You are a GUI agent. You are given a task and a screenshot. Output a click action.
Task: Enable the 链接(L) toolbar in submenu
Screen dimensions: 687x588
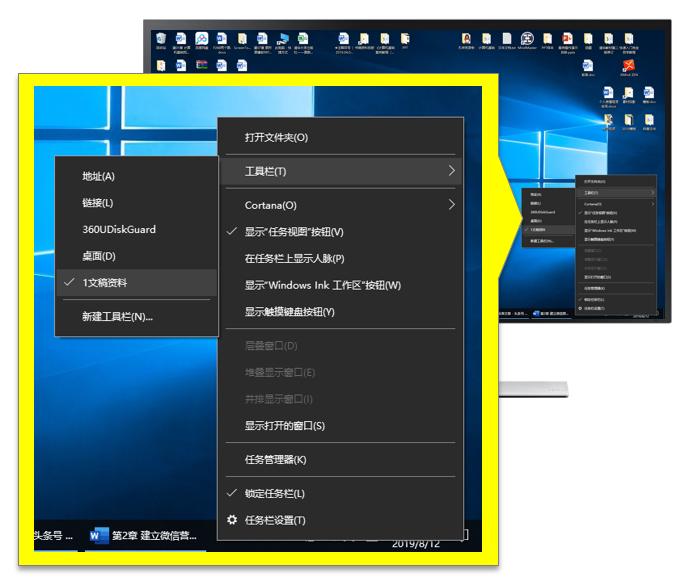[136, 203]
